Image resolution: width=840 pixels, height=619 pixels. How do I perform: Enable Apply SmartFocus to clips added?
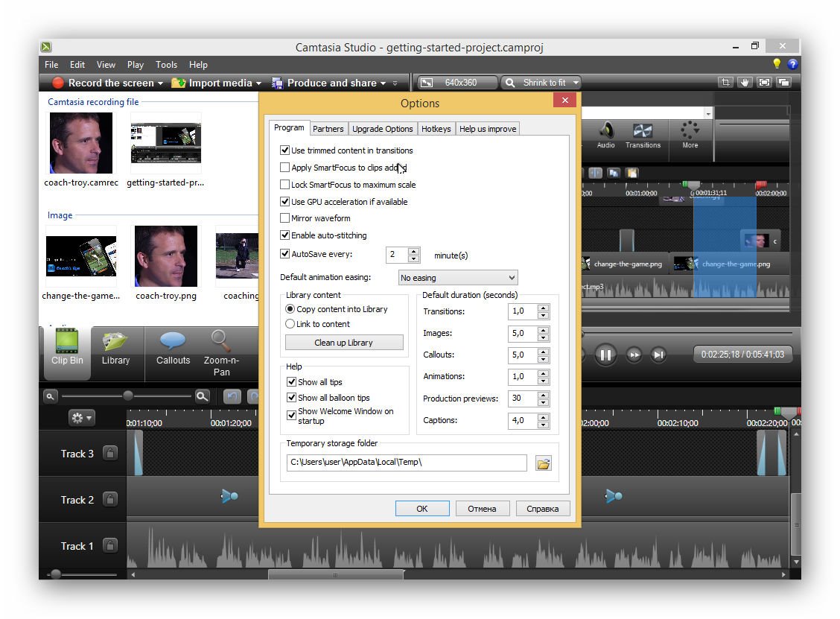pyautogui.click(x=285, y=167)
